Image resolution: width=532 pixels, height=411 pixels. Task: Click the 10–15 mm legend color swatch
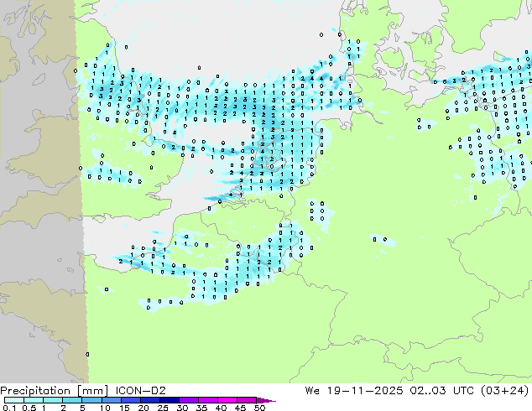tap(111, 400)
